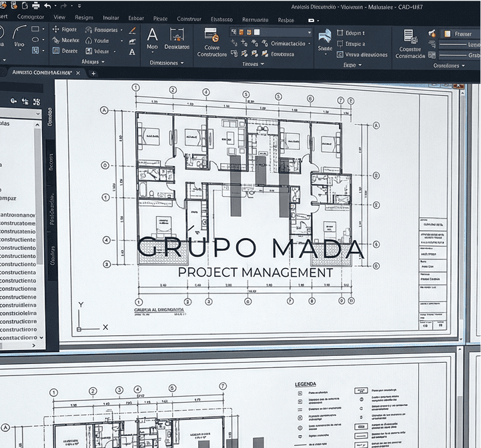
Task: Click the sort icon above side panel list
Action: click(x=25, y=101)
